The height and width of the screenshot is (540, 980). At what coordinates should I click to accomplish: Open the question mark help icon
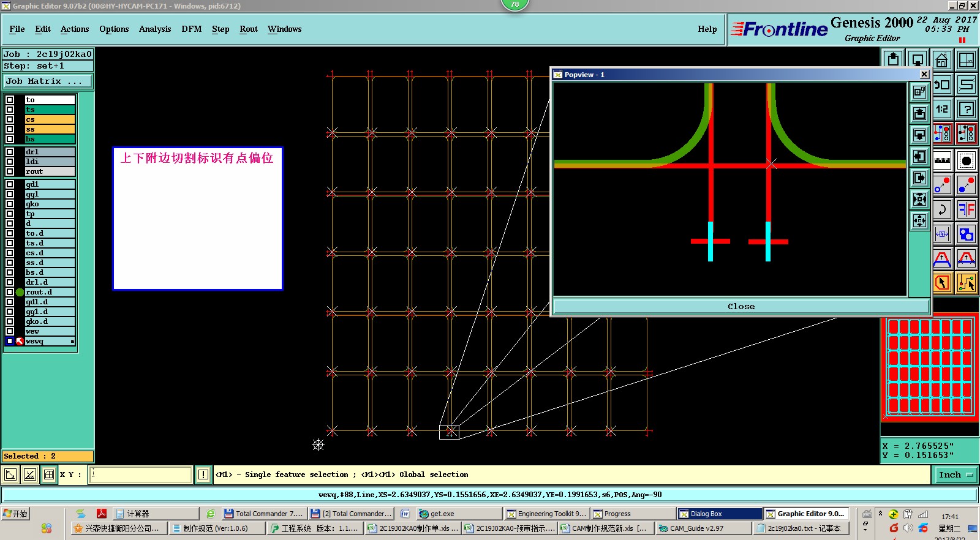tap(967, 110)
